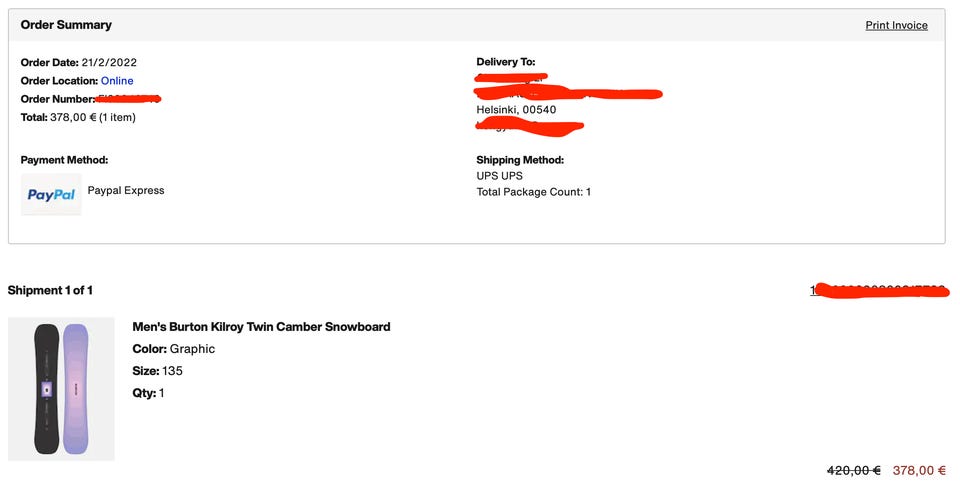
Task: Click the Paypal Express text
Action: (x=126, y=190)
